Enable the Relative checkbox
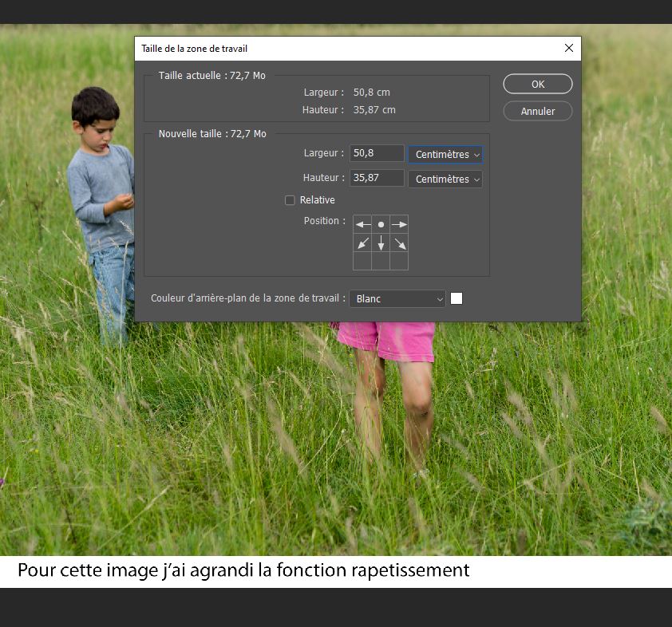 point(291,200)
